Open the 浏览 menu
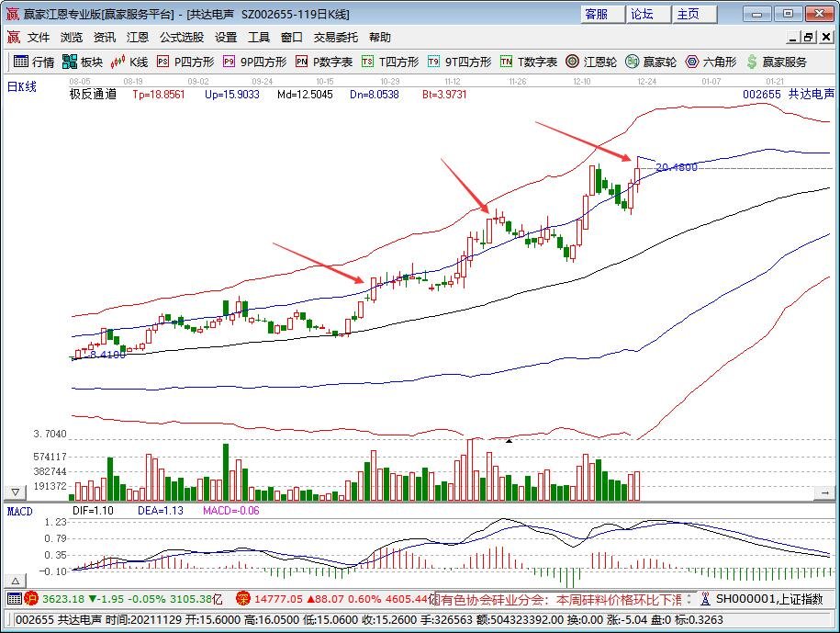Screen dimensions: 840x633 click(x=72, y=38)
